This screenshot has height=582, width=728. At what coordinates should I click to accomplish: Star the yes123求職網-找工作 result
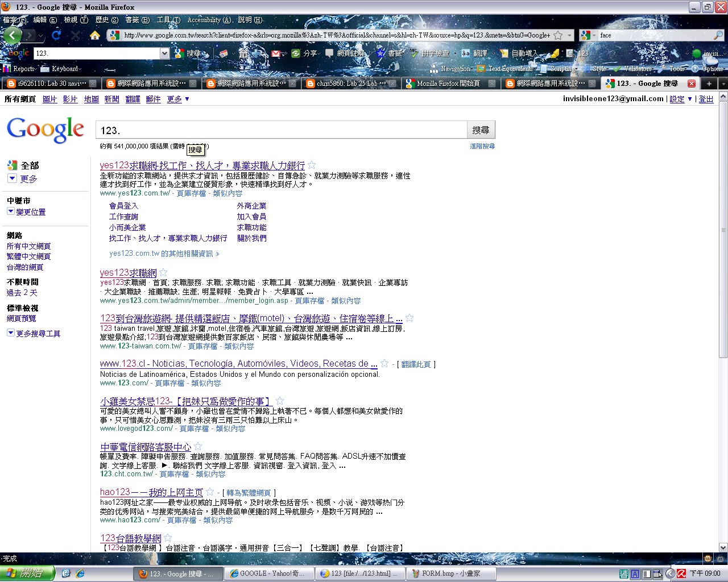pyautogui.click(x=312, y=165)
